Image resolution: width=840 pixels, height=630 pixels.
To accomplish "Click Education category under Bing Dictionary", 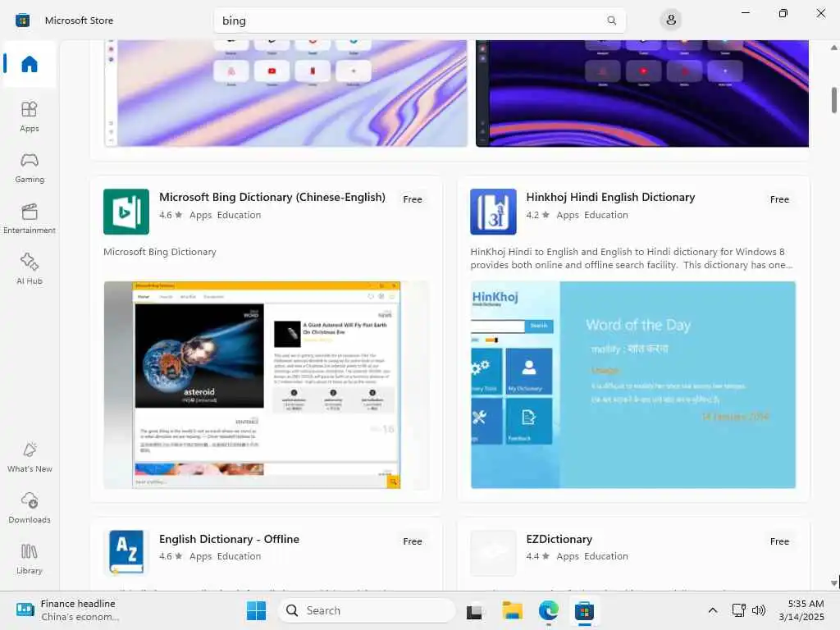I will coord(239,215).
